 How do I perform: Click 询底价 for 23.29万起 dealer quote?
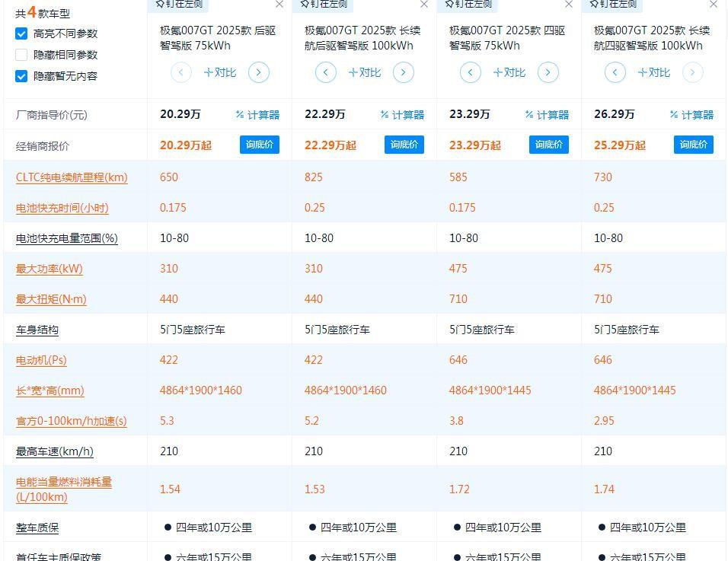point(549,145)
